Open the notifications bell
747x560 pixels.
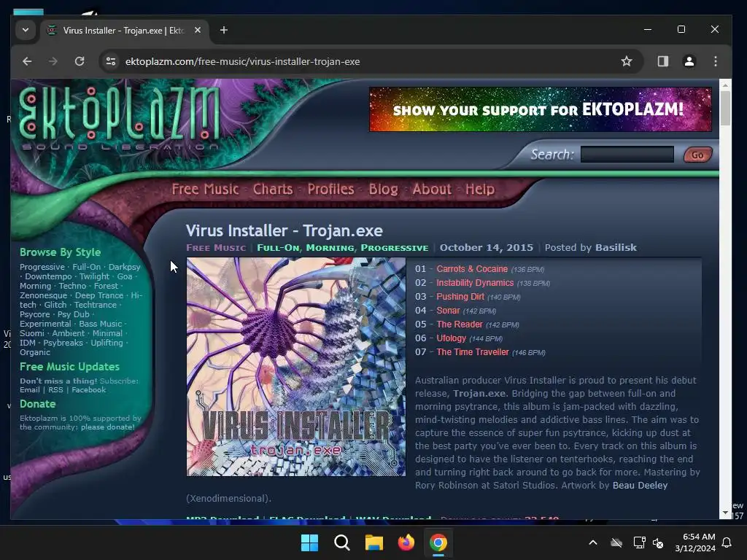727,542
